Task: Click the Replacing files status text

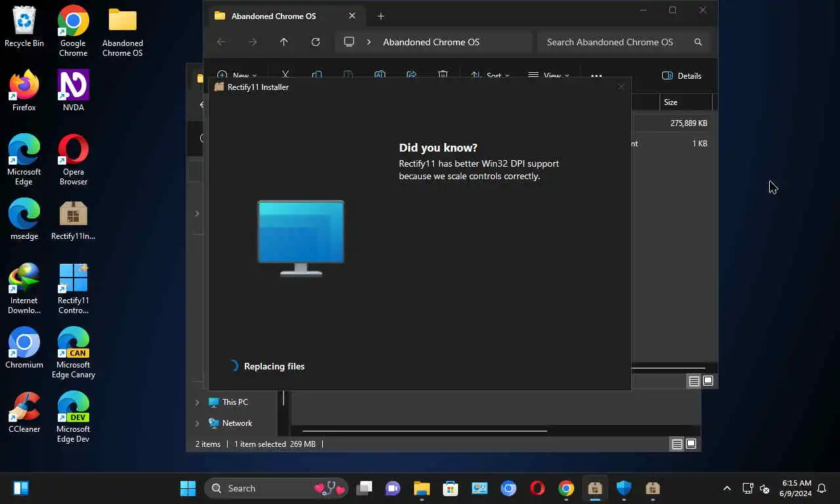Action: [x=274, y=366]
